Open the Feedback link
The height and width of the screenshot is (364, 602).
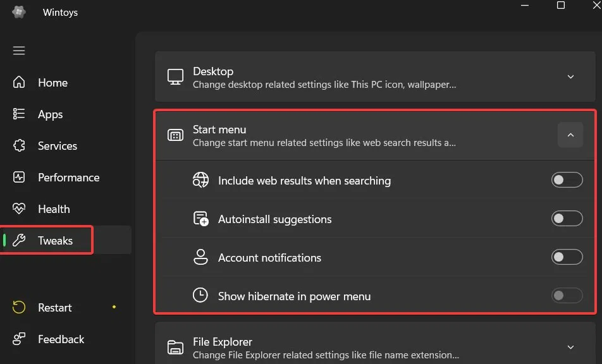pos(61,339)
